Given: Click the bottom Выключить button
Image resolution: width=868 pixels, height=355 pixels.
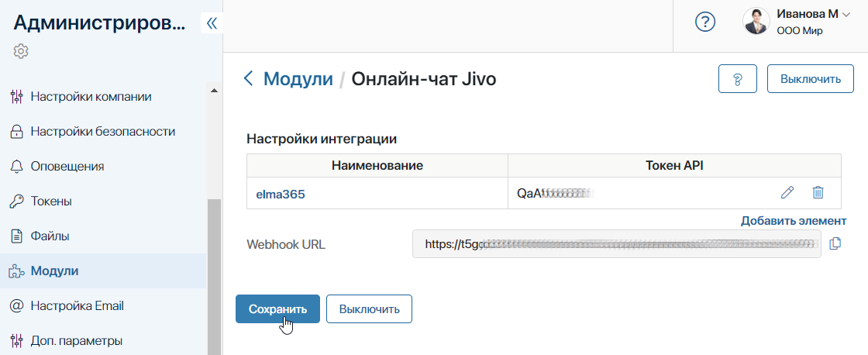Looking at the screenshot, I should pos(369,309).
